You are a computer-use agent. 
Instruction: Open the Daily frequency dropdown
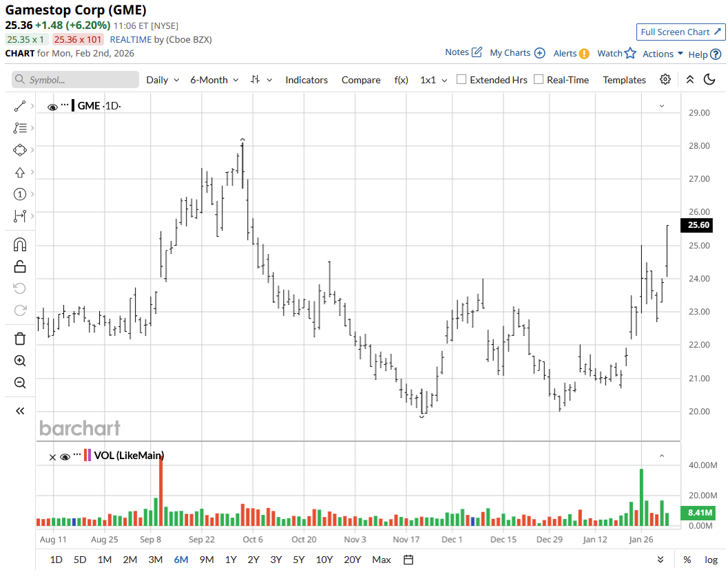[x=163, y=80]
